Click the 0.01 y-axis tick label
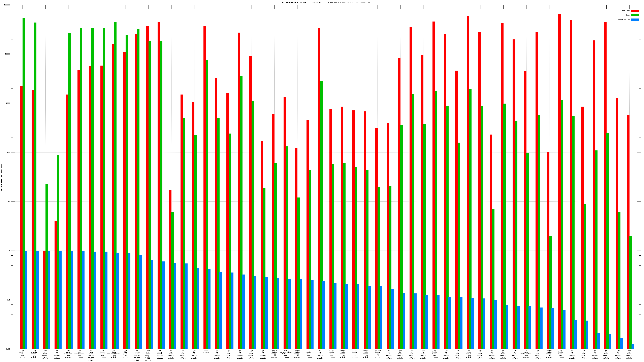The height and width of the screenshot is (362, 644). (x=8, y=349)
